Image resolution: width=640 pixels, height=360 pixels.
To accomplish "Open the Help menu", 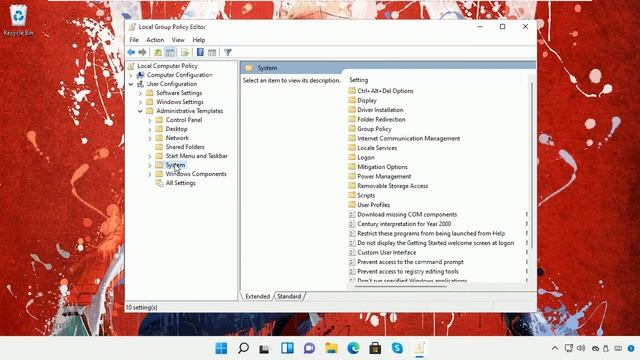I will [x=198, y=40].
